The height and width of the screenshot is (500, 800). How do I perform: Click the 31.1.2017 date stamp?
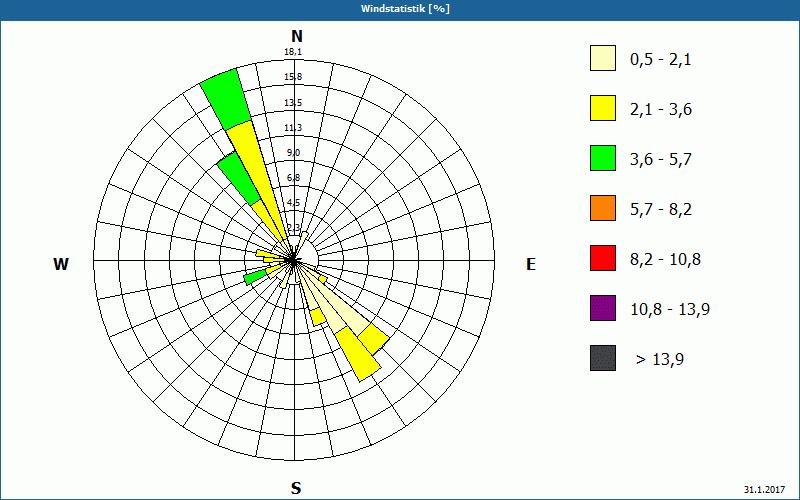(764, 489)
